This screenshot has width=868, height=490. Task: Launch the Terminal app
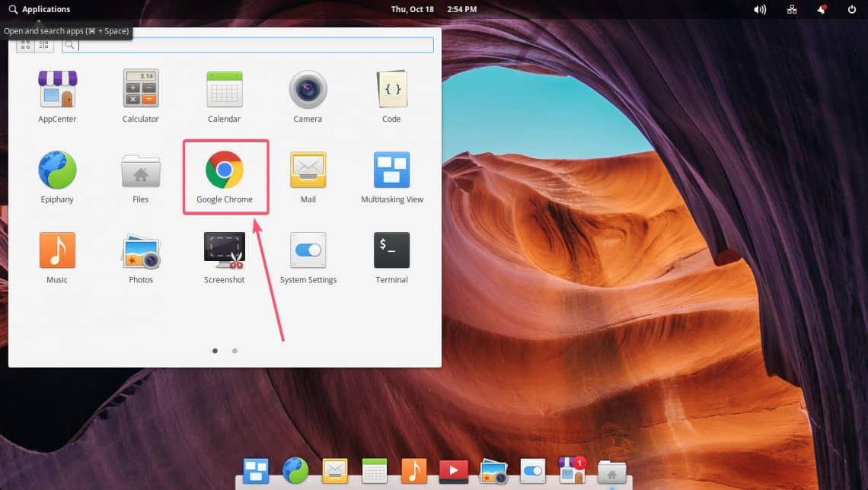click(x=391, y=258)
